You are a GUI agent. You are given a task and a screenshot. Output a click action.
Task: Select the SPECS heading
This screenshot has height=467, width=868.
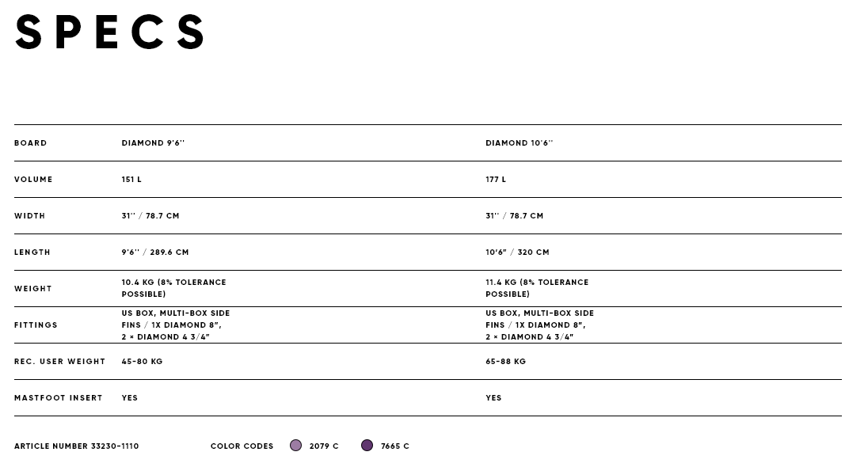click(109, 32)
